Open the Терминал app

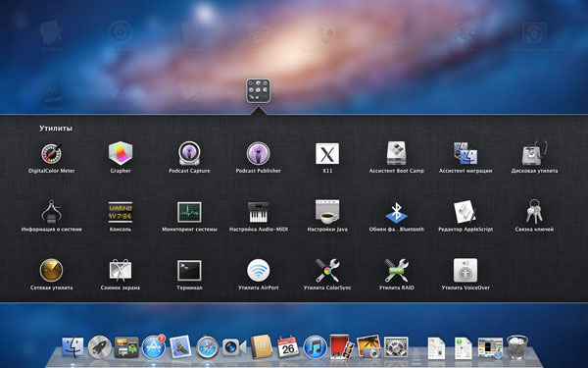[x=189, y=271]
